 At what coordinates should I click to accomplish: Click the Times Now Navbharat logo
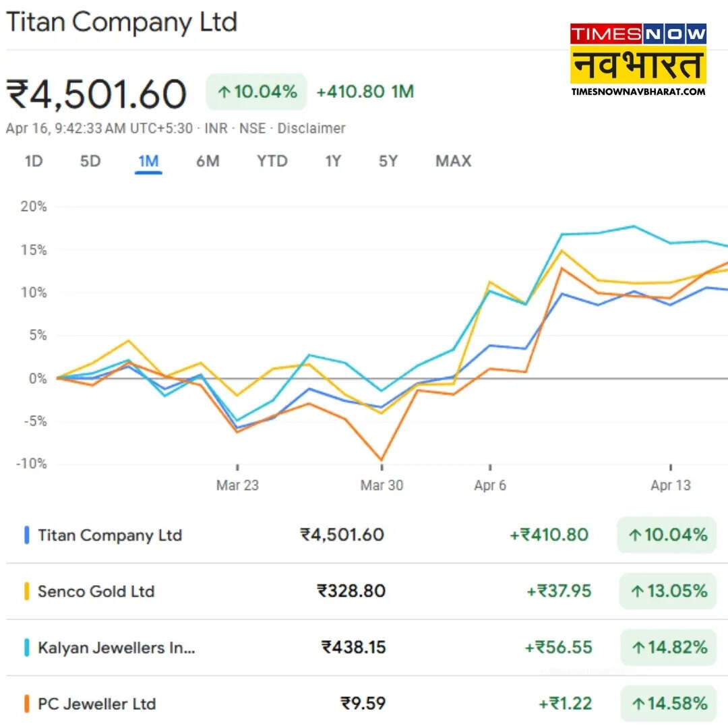[638, 59]
